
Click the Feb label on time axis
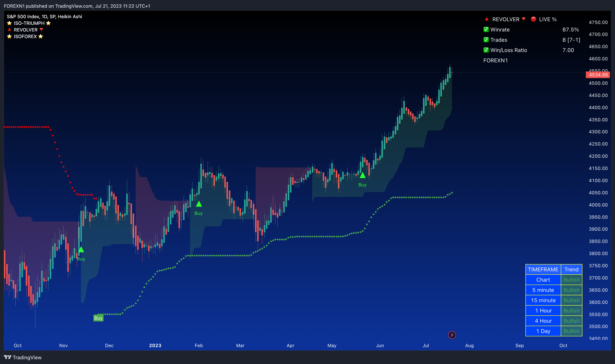point(199,345)
